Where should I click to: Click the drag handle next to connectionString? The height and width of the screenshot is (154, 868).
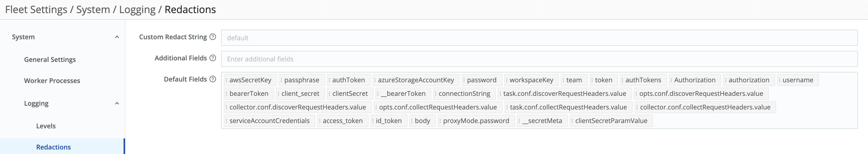click(436, 94)
